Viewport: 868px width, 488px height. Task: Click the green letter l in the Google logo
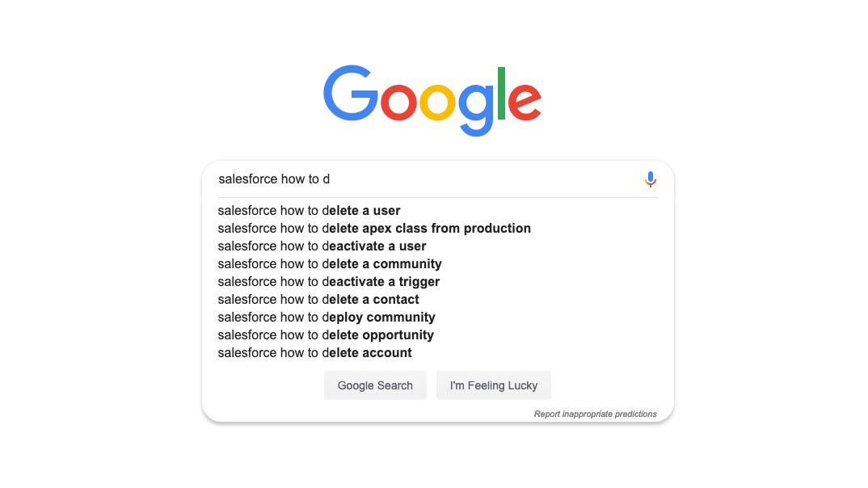(x=501, y=94)
